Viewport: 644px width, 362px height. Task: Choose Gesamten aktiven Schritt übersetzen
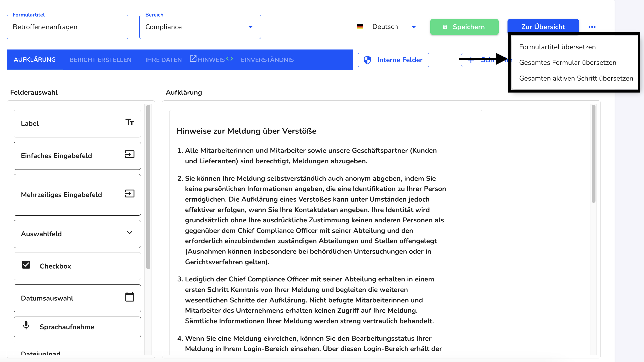tap(576, 78)
